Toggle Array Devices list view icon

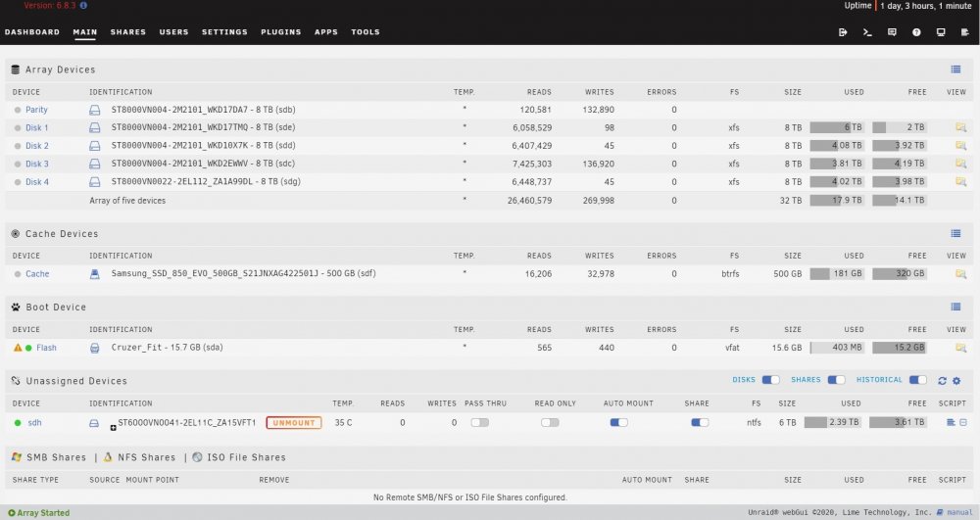click(955, 70)
